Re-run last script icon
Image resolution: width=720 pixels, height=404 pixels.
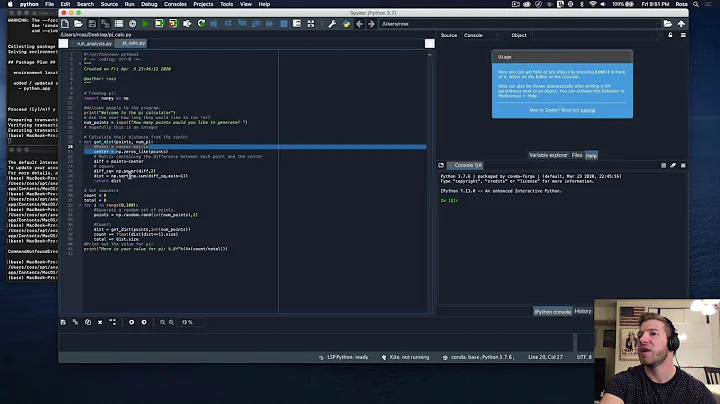[201, 24]
